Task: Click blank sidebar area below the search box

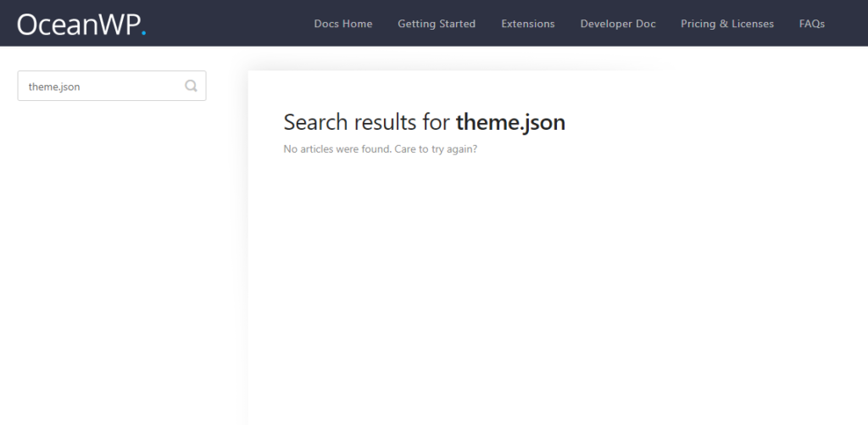Action: click(x=110, y=254)
